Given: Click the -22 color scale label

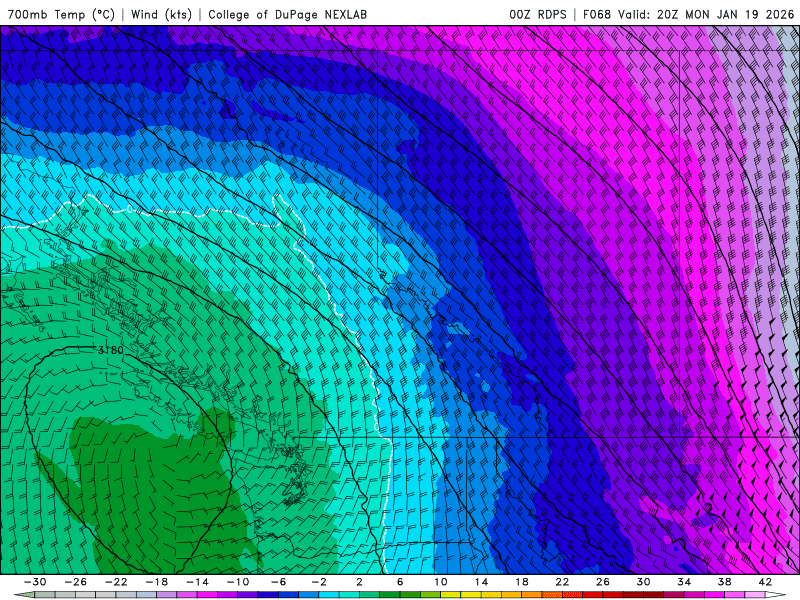Looking at the screenshot, I should pos(116,582).
